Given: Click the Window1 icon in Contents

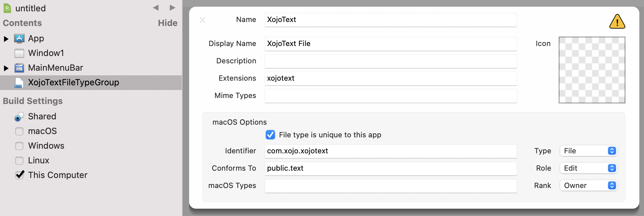Looking at the screenshot, I should [19, 53].
